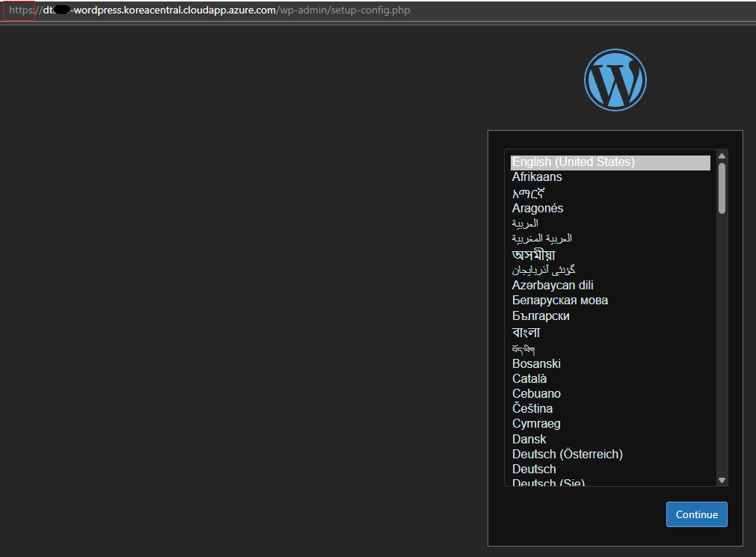Select the گؤنئی آذربایجان language entry

click(610, 270)
